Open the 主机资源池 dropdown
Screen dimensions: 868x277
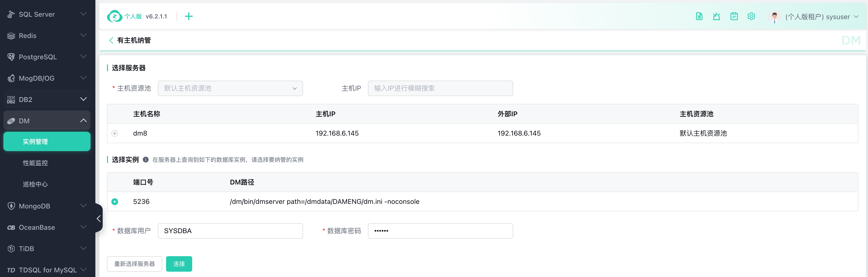click(x=230, y=88)
